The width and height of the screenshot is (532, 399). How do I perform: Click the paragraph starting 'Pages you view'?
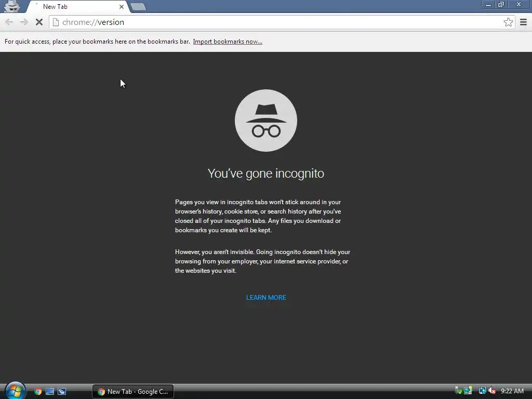(258, 216)
